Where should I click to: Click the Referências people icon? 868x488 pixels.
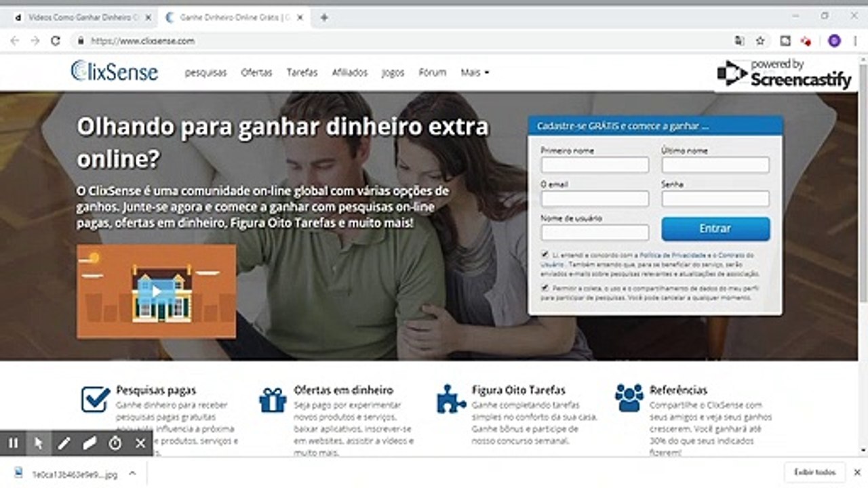pos(629,398)
